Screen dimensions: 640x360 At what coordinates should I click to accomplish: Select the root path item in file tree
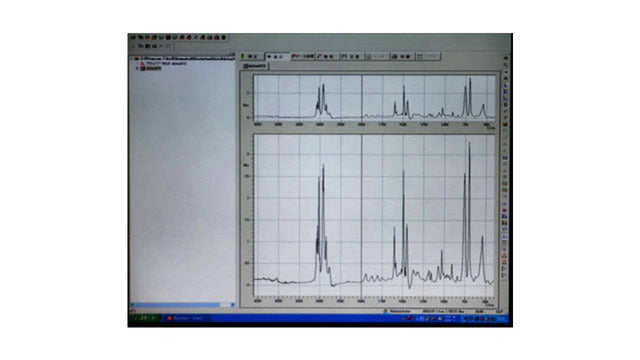pos(184,59)
